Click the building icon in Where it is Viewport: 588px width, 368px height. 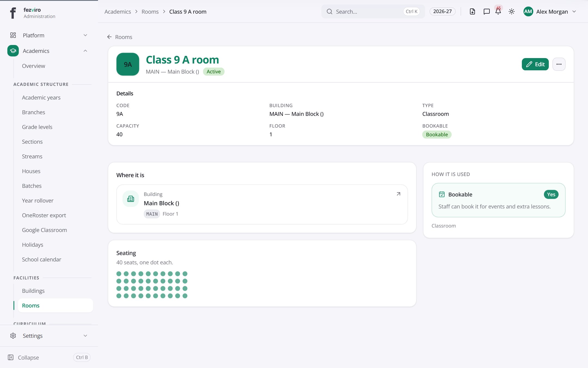pyautogui.click(x=131, y=199)
